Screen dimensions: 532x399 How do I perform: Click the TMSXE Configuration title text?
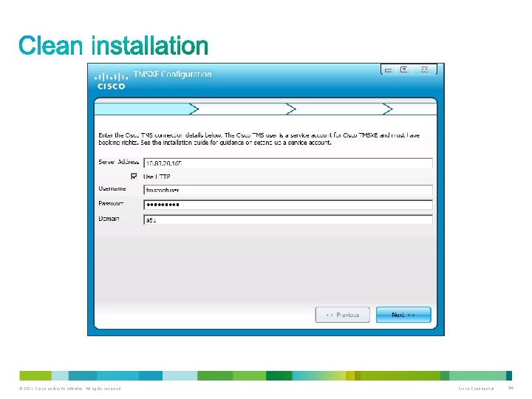click(172, 74)
